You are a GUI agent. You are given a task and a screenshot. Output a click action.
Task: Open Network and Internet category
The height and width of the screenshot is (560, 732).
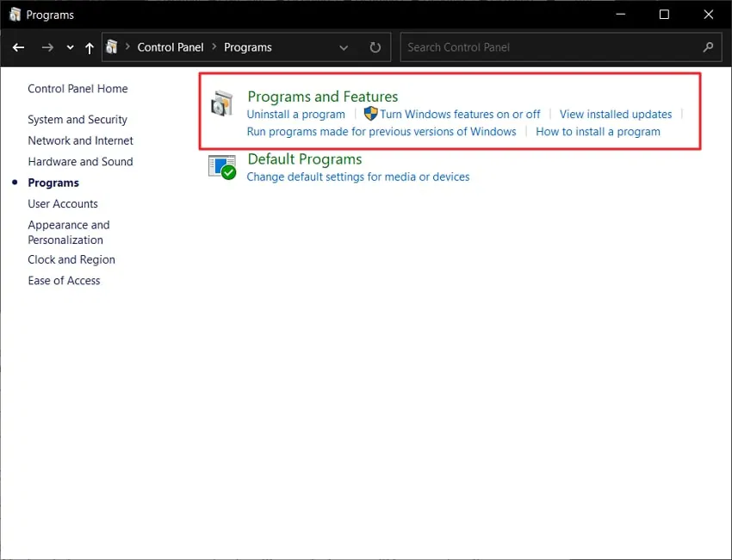coord(80,140)
